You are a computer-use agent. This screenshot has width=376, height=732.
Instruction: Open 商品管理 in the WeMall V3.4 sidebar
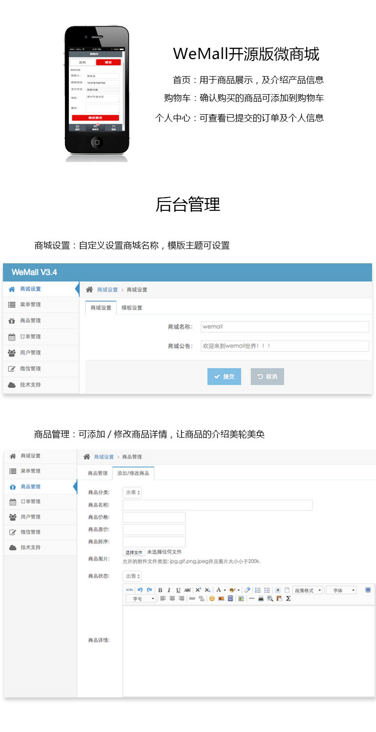(x=40, y=321)
